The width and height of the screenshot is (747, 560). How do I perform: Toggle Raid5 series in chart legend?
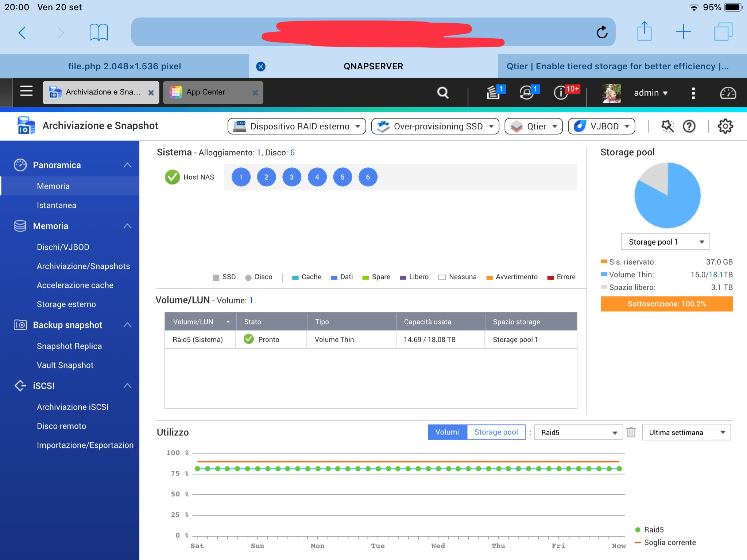[653, 530]
